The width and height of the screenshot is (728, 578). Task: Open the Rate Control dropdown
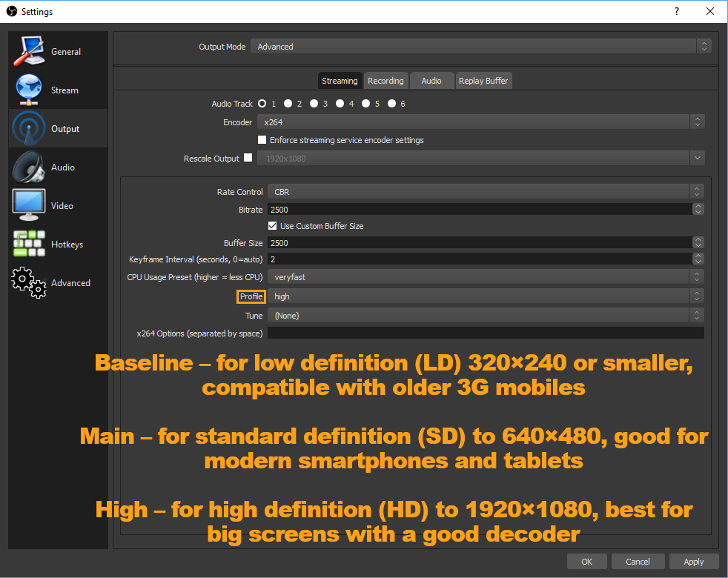[486, 192]
